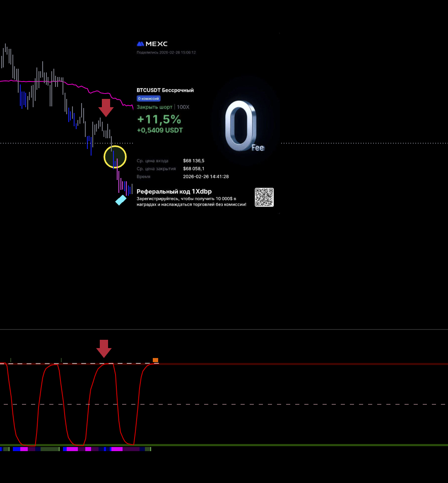Image resolution: width=448 pixels, height=483 pixels.
Task: Select the average entry price $68 136,5
Action: (x=193, y=161)
